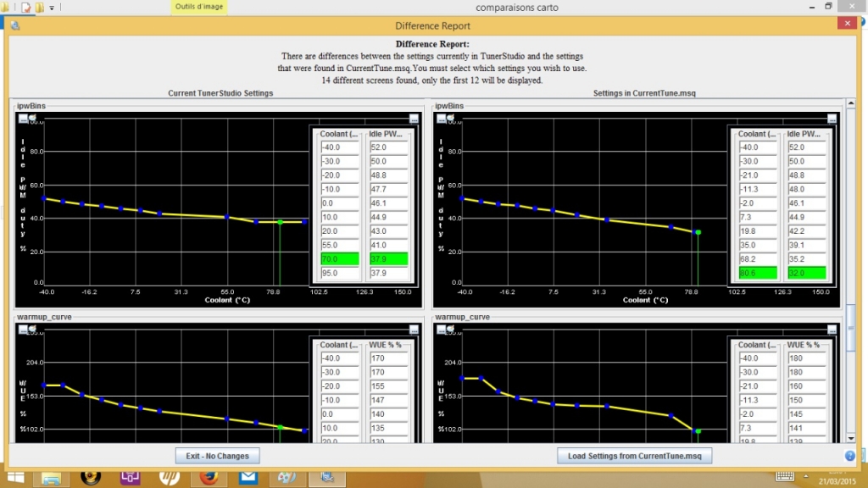This screenshot has height=488, width=868.
Task: Open left warmup_curve graph top-right menu button
Action: [414, 330]
